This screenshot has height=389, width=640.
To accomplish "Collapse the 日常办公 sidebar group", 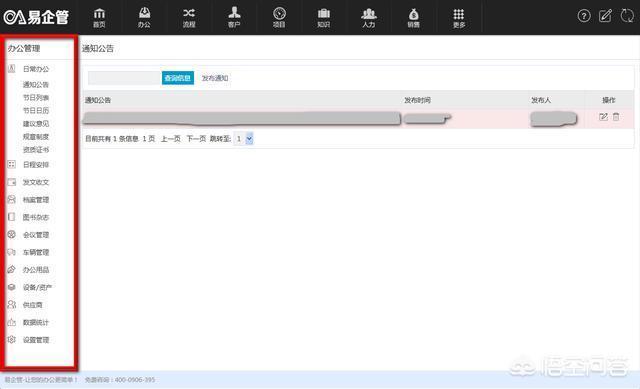I will click(x=36, y=69).
